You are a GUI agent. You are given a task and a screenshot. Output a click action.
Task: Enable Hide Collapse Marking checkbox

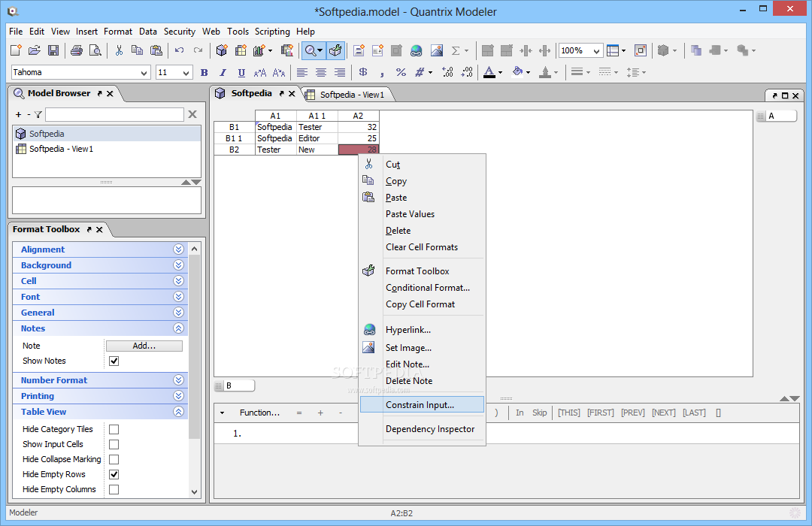[114, 459]
